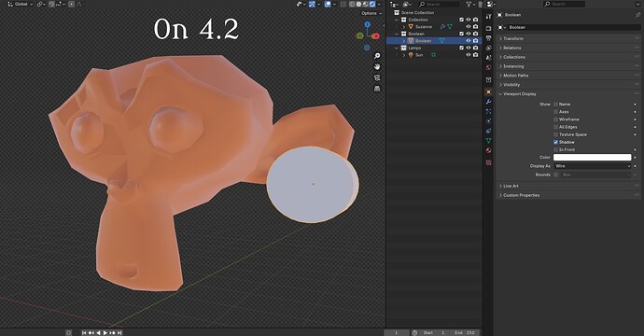Enable the Wireframe checkbox

[555, 119]
